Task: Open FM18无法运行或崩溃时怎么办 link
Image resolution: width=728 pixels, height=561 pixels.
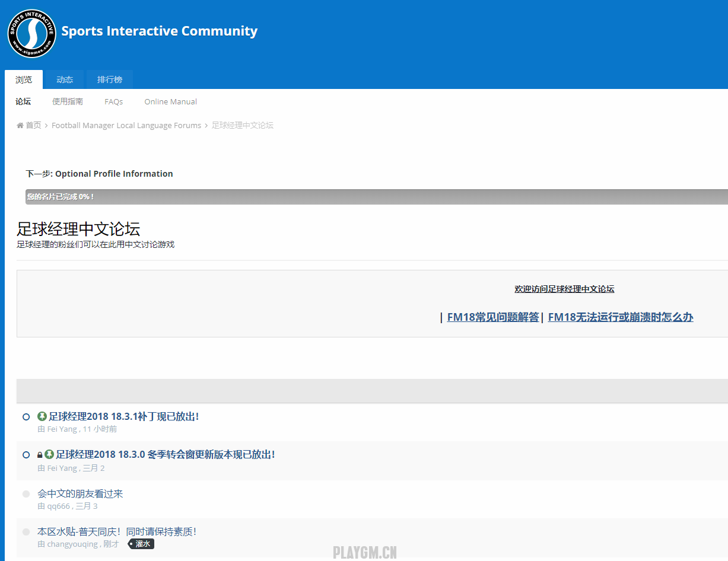Action: pos(621,317)
